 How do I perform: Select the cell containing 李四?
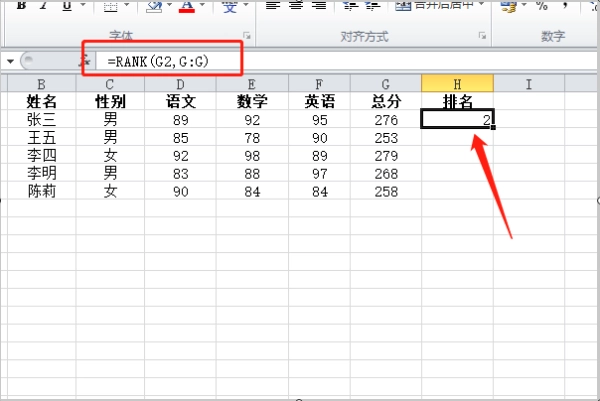41,155
